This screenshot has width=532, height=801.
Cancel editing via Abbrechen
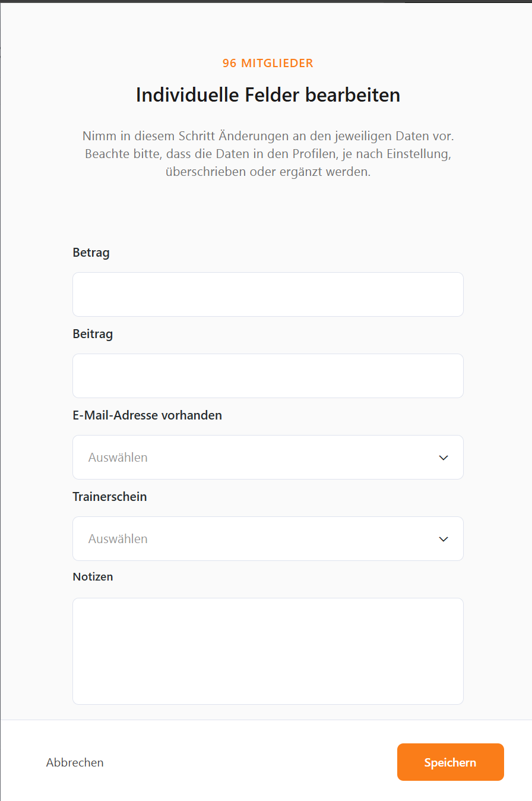click(x=75, y=762)
